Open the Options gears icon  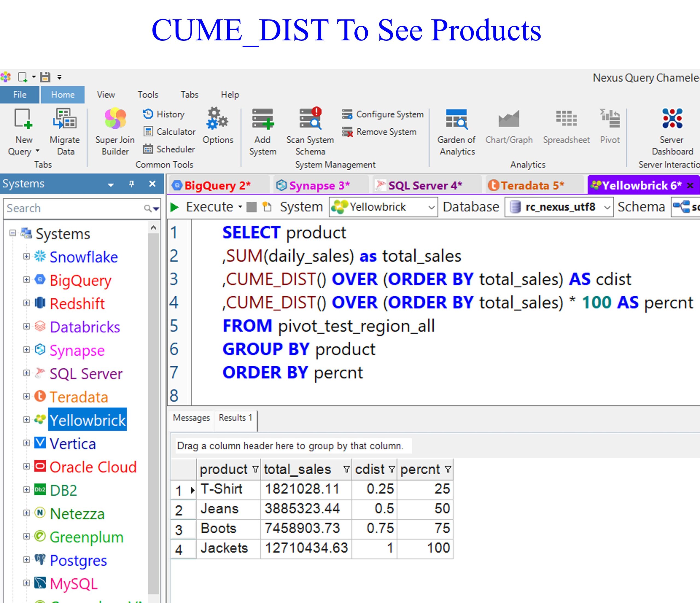point(218,119)
